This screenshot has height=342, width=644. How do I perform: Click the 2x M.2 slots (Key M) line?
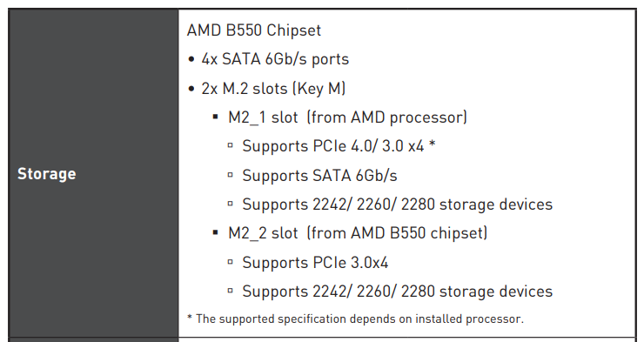click(273, 89)
